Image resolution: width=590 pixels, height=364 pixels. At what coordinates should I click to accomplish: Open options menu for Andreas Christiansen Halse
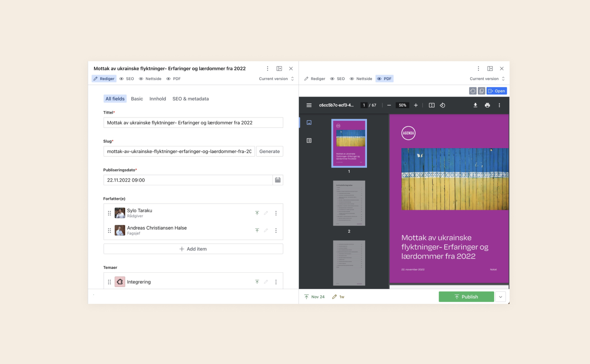point(276,230)
